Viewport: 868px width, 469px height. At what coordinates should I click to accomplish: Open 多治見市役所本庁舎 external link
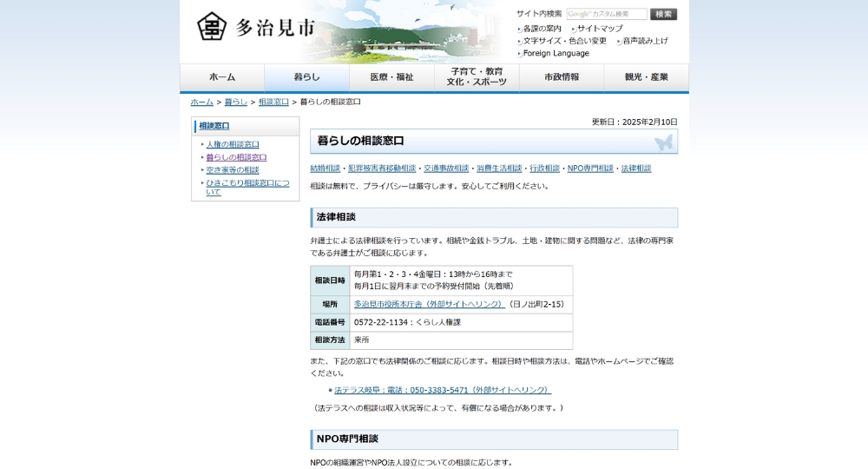[x=430, y=305]
